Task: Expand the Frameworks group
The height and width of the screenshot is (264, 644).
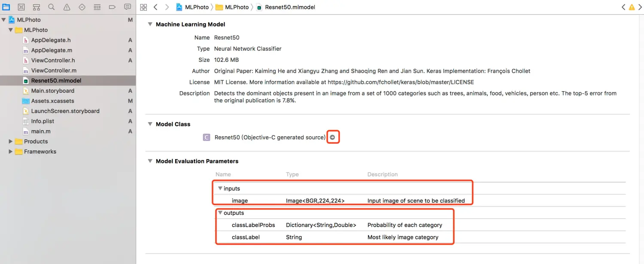Action: (11, 152)
